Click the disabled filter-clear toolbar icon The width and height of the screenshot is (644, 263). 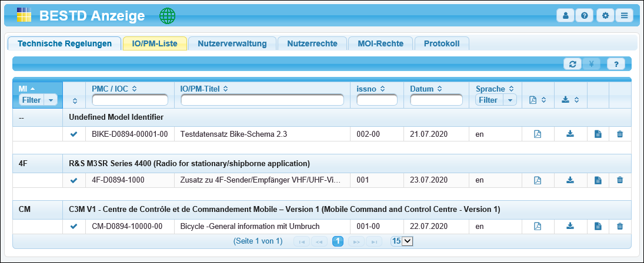[x=592, y=64]
